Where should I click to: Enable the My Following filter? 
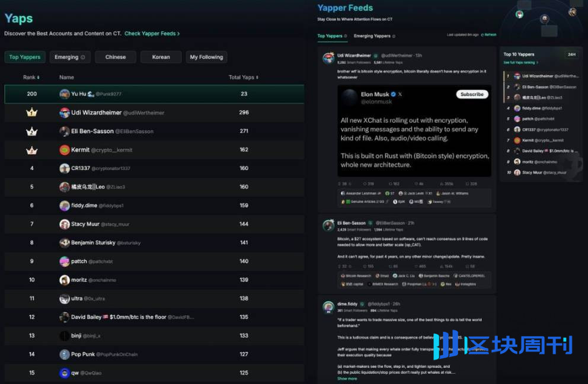[x=206, y=57]
